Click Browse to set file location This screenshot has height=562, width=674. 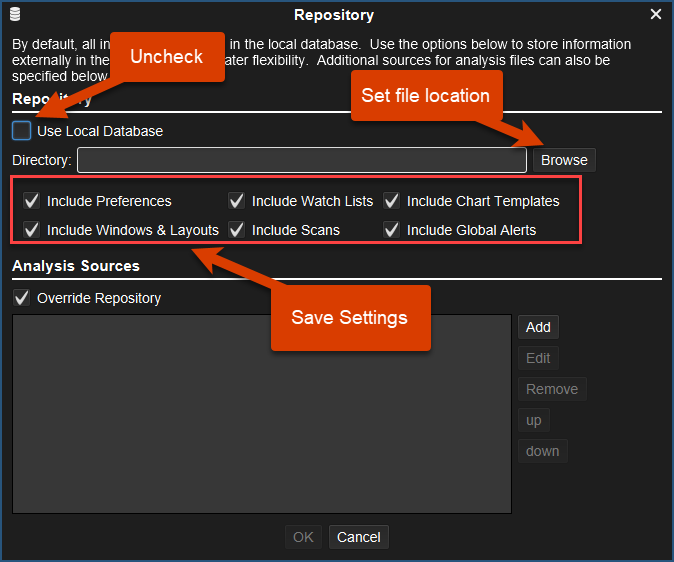[x=564, y=160]
